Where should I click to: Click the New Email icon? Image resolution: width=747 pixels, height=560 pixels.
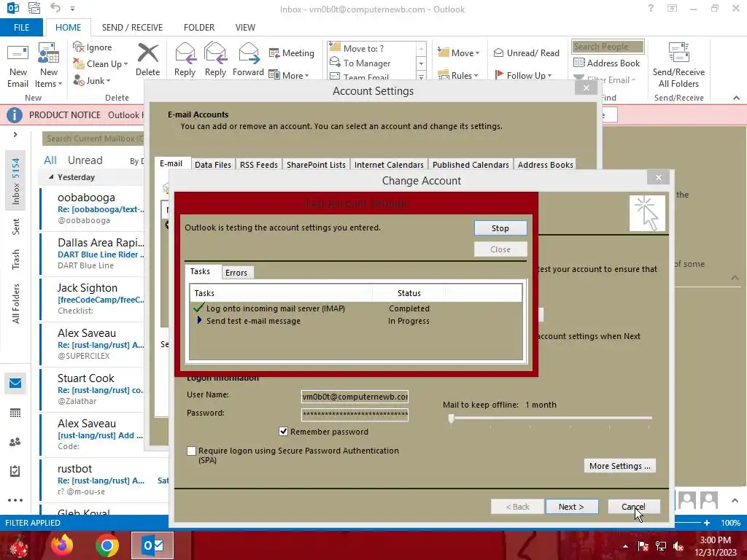coord(18,53)
